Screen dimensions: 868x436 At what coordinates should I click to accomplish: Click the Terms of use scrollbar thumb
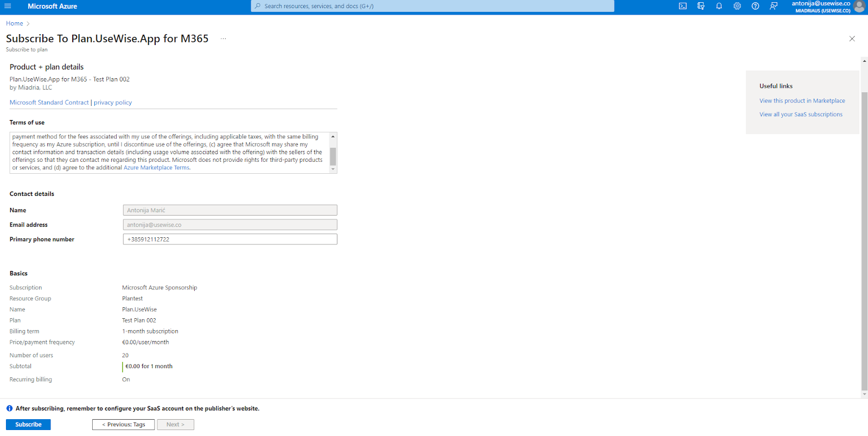pyautogui.click(x=333, y=156)
